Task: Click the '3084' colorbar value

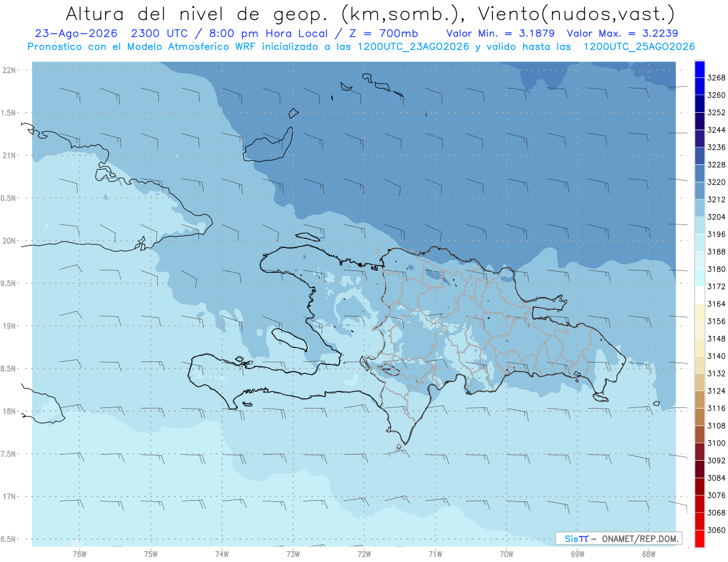Action: [716, 478]
